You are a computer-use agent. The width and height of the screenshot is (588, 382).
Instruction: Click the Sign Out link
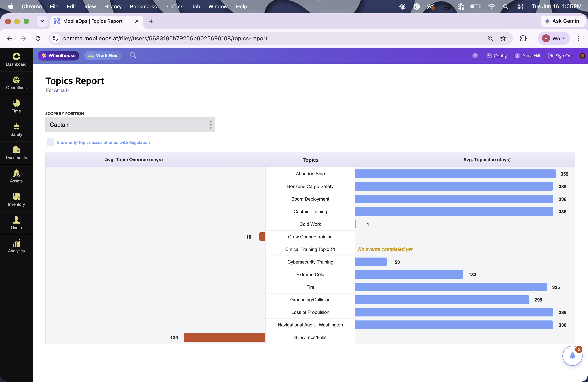pos(560,56)
